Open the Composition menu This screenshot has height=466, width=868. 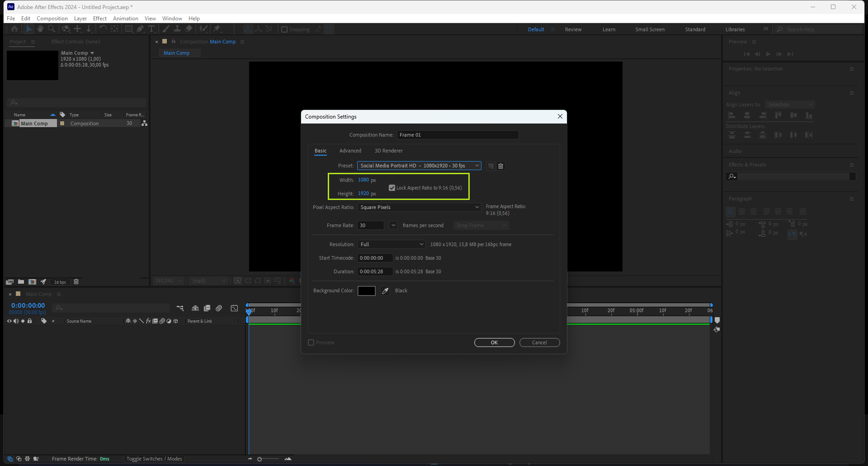tap(52, 19)
